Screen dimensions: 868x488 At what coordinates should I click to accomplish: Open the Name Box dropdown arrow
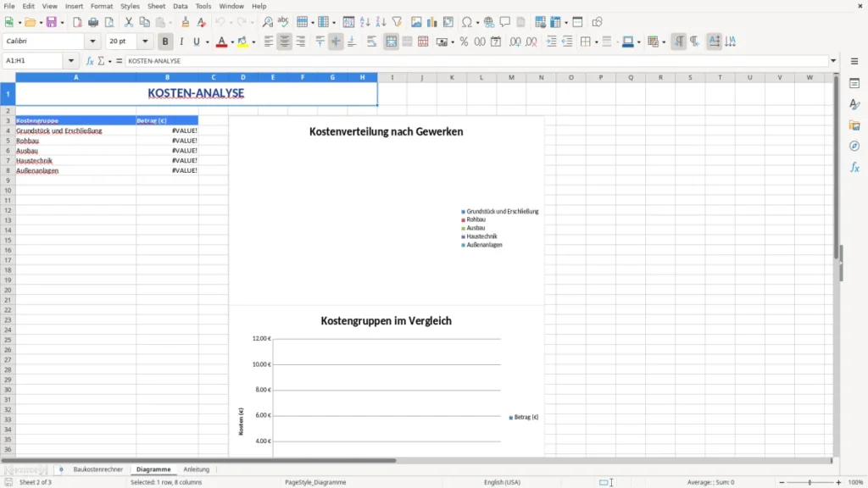[71, 61]
